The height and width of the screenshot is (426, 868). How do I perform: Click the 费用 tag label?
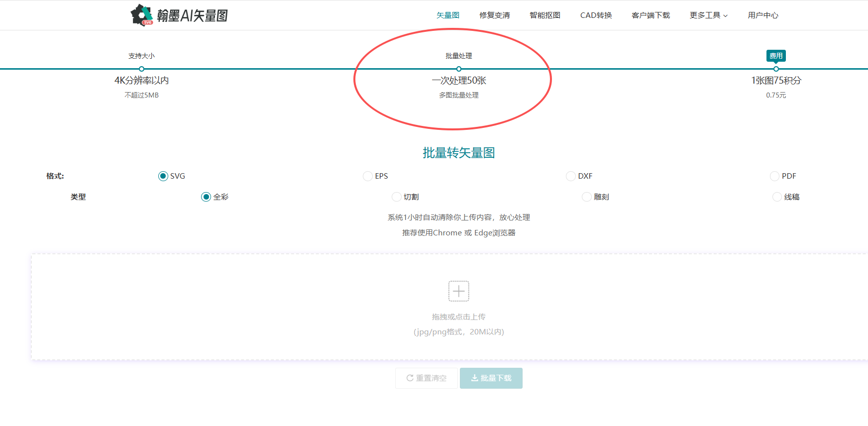776,56
